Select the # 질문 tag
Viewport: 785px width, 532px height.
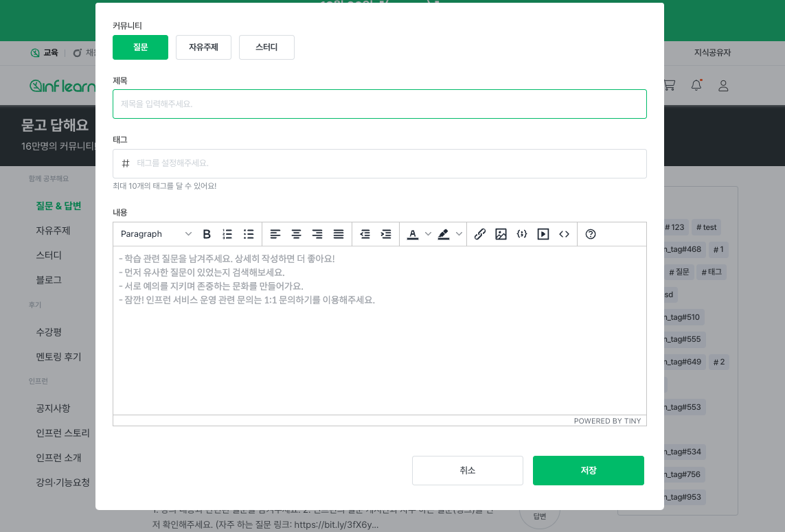click(x=679, y=272)
